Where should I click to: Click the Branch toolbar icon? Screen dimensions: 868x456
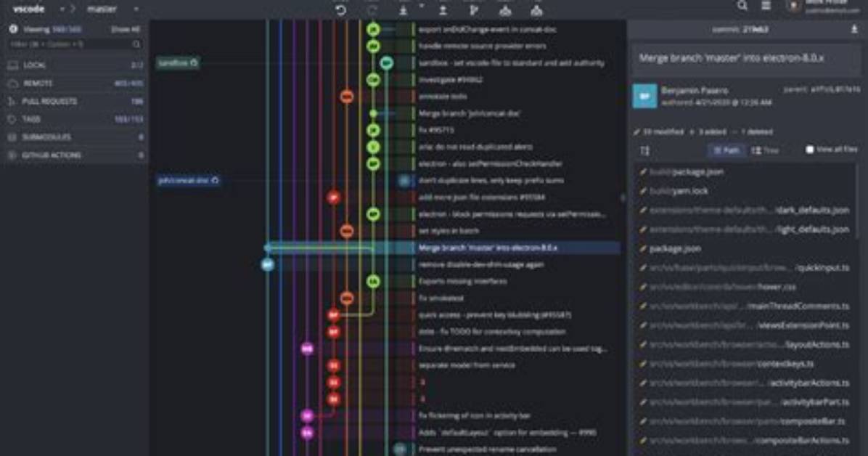pos(474,10)
